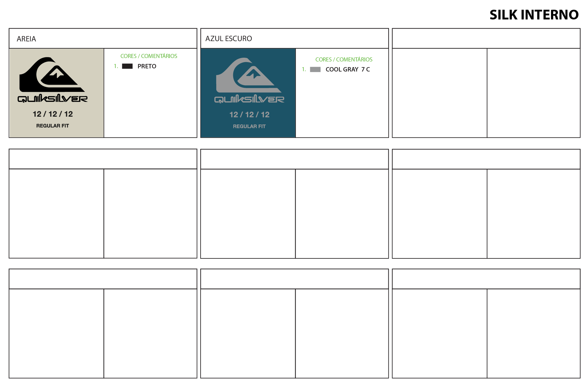Select the gray Quiksilver wordmark on blue
The image size is (588, 392).
click(249, 99)
